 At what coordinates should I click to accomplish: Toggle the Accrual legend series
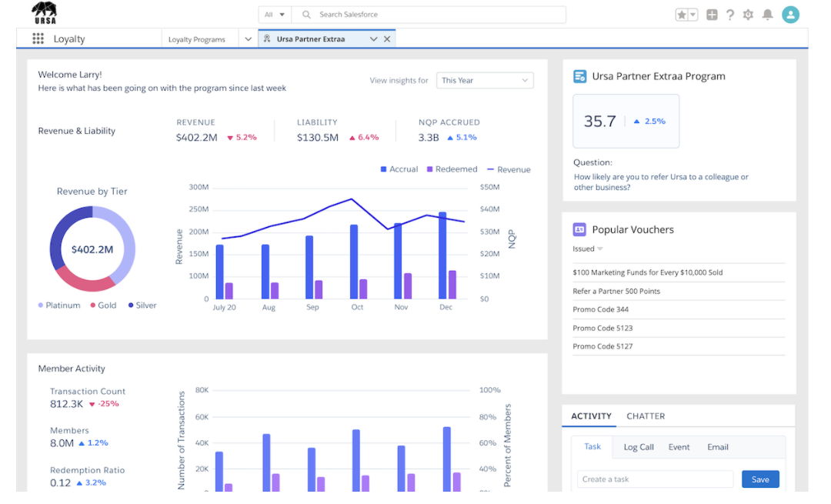click(399, 169)
